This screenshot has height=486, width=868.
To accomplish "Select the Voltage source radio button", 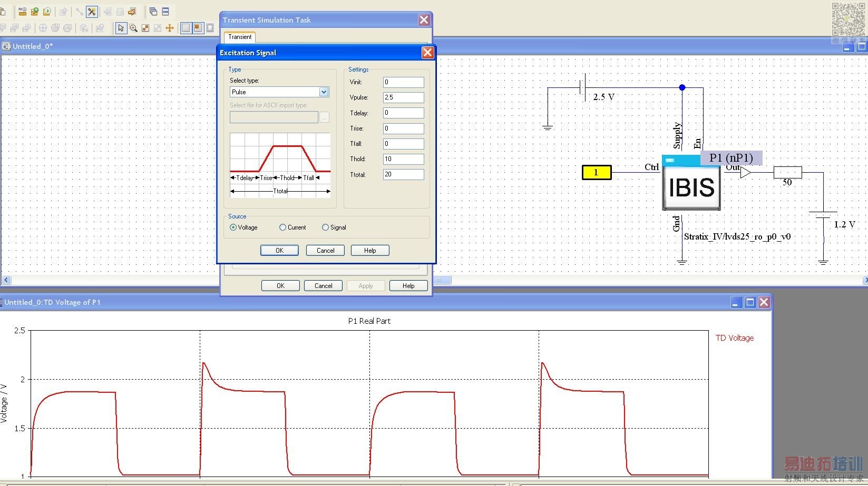I will (233, 227).
